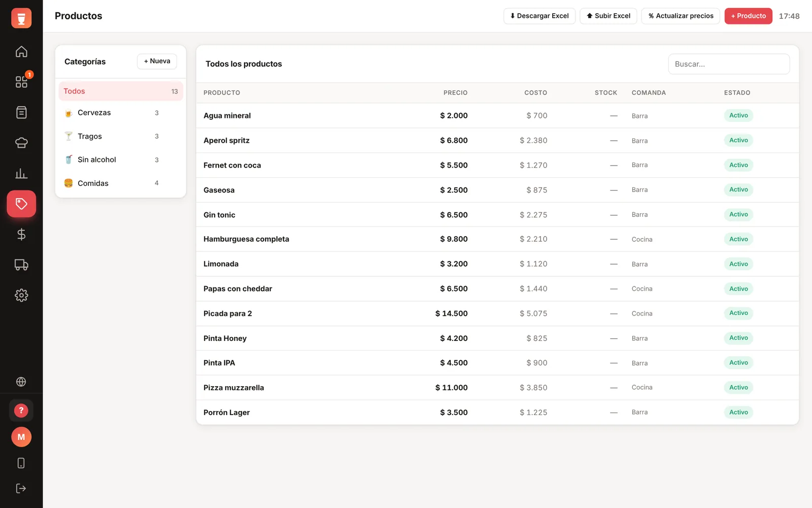812x508 pixels.
Task: Filter by the Tragos category
Action: point(121,136)
